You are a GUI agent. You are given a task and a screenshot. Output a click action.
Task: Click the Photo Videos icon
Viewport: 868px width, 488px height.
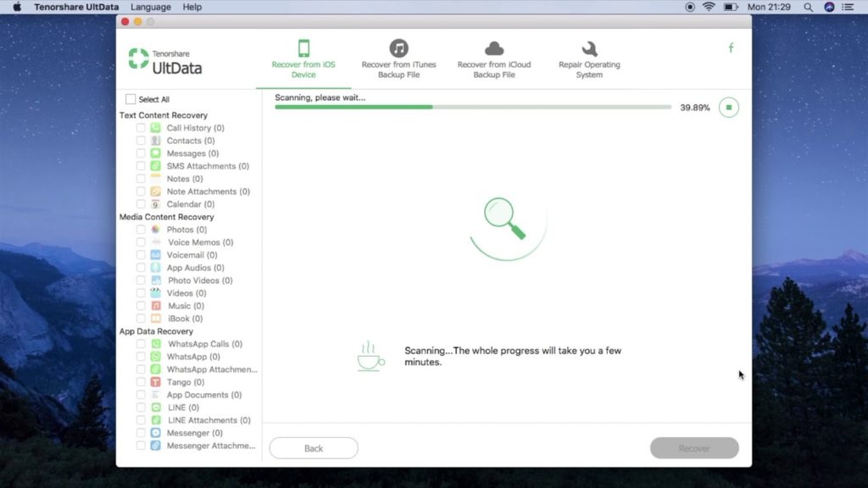(156, 280)
